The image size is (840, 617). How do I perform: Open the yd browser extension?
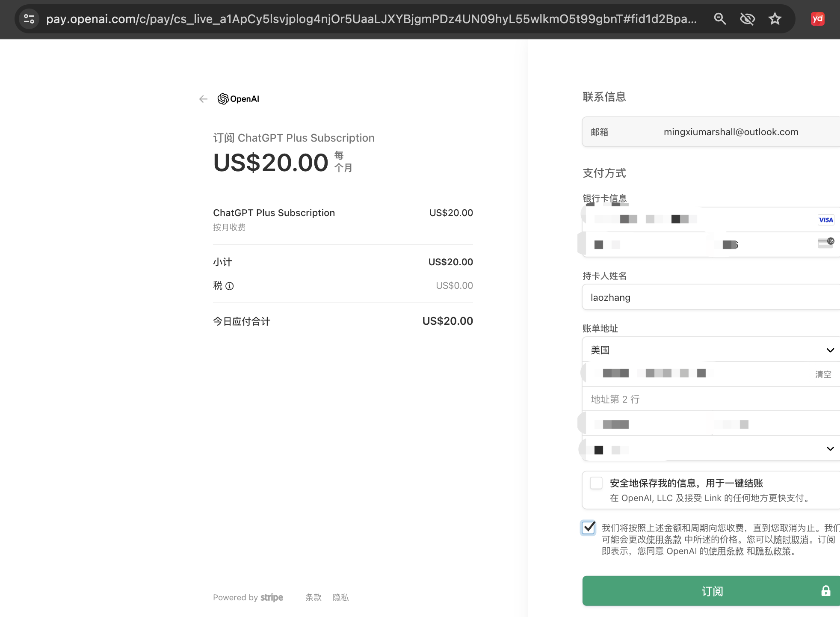pyautogui.click(x=817, y=19)
